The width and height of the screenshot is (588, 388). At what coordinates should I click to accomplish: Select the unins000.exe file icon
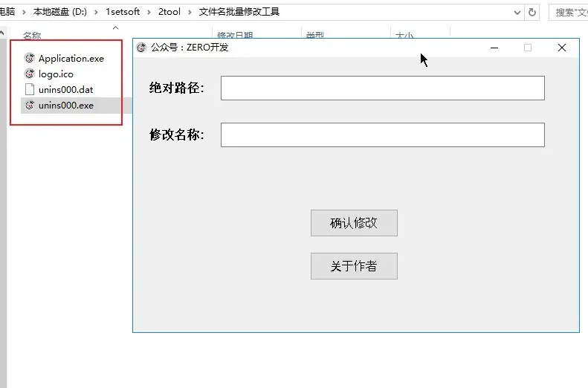coord(29,106)
